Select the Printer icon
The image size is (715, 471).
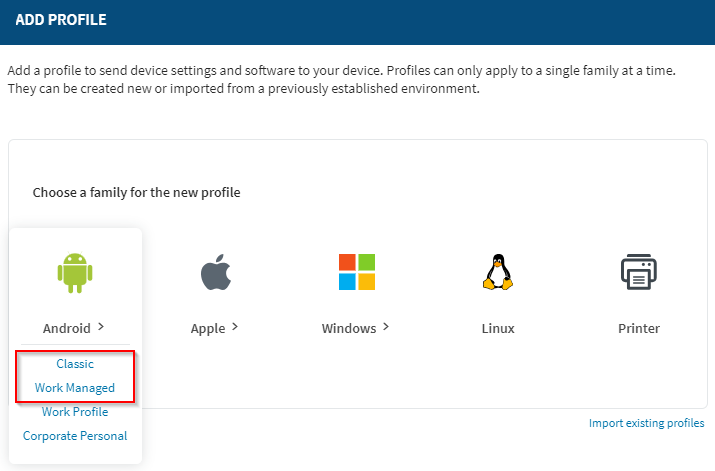pyautogui.click(x=637, y=272)
